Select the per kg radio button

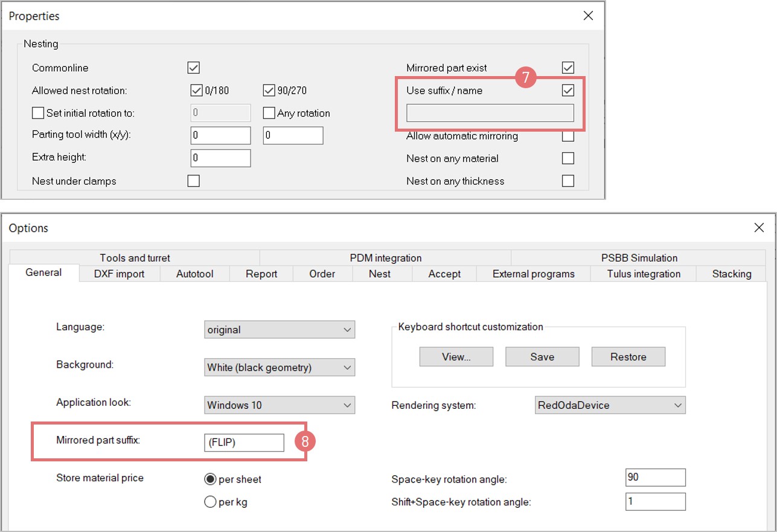click(211, 502)
